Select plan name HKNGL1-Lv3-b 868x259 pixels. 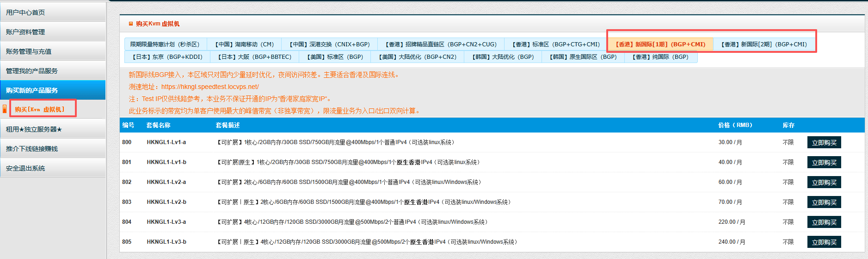click(166, 242)
